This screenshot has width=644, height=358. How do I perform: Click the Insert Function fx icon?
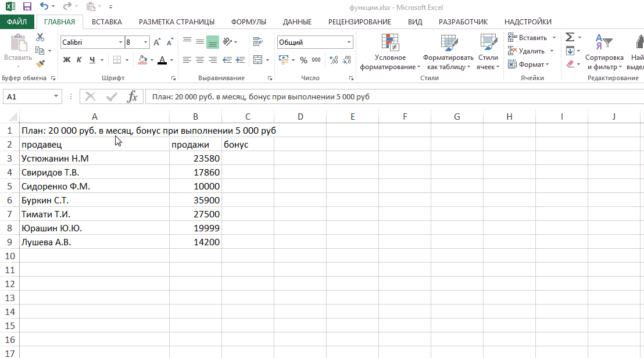click(133, 96)
